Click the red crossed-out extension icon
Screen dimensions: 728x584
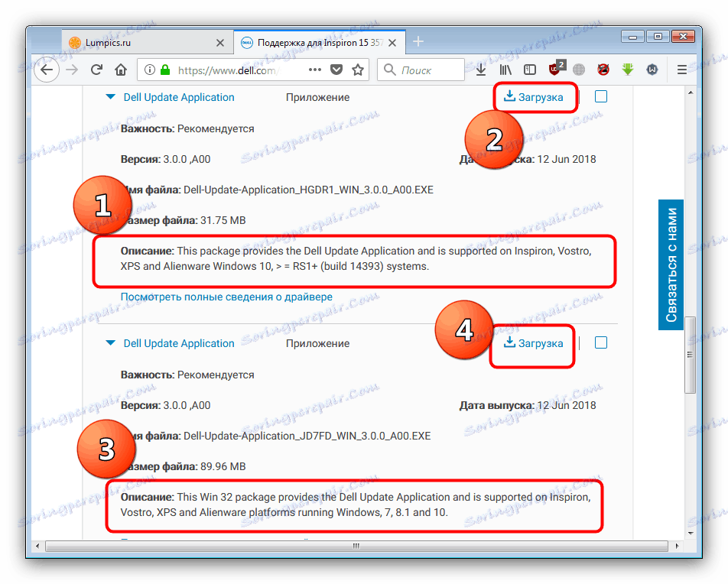tap(603, 70)
